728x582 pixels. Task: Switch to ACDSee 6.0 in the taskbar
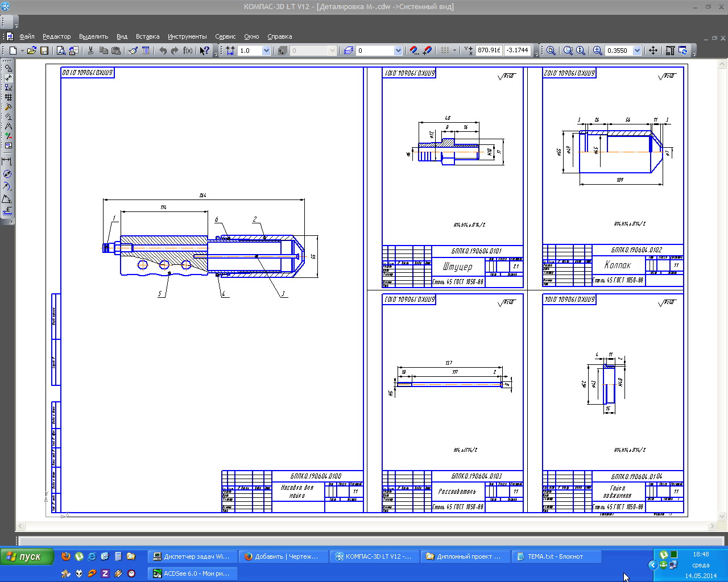(192, 573)
